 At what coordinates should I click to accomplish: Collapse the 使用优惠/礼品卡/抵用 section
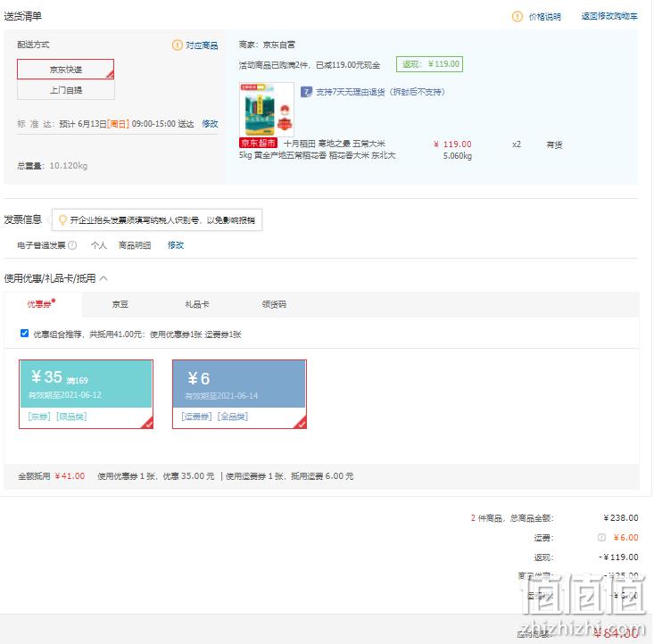tap(103, 278)
